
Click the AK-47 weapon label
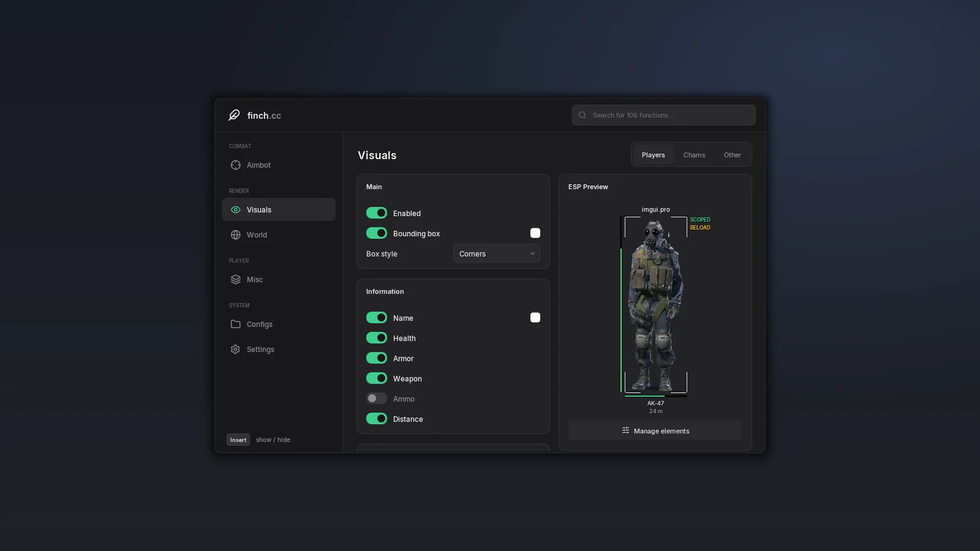point(655,403)
